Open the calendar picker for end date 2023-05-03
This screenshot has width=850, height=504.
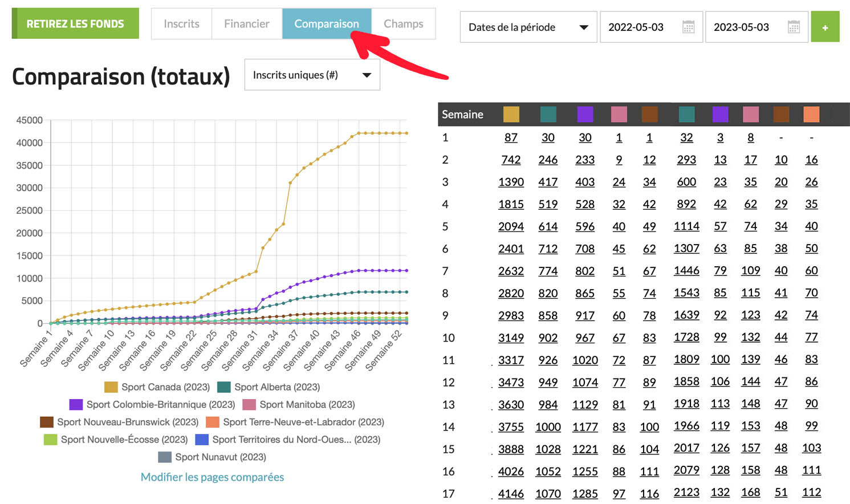pyautogui.click(x=794, y=27)
